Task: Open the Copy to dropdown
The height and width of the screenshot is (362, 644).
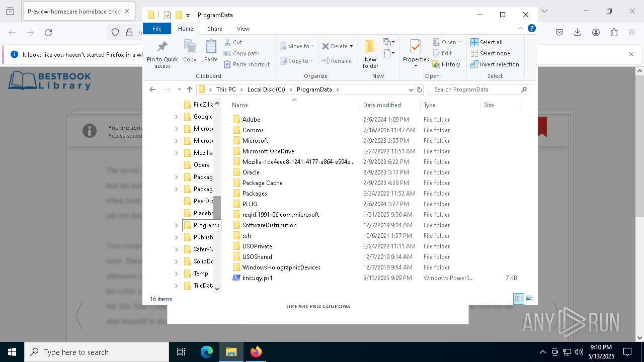Action: [x=297, y=61]
